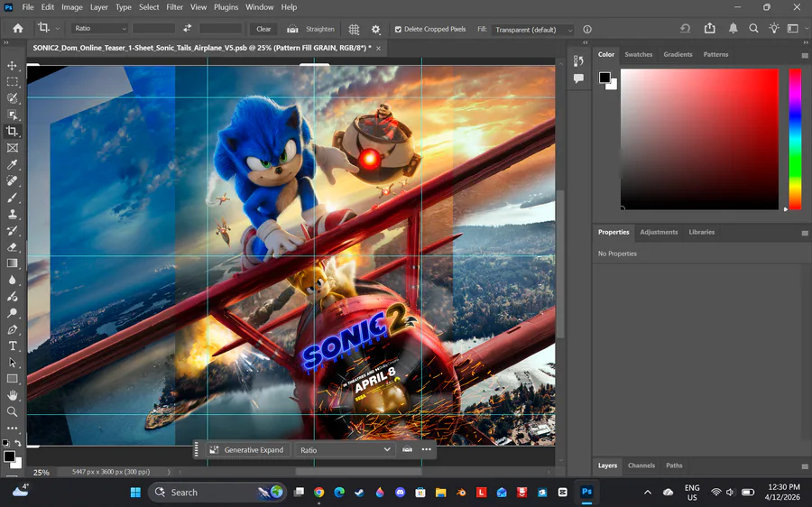Select the Gradient tool

pyautogui.click(x=13, y=263)
